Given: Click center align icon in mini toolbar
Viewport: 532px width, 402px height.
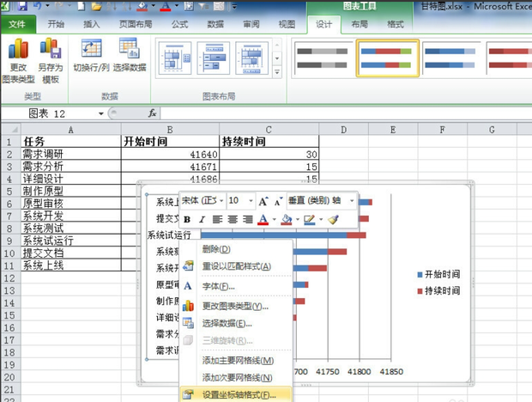Looking at the screenshot, I should tap(233, 220).
